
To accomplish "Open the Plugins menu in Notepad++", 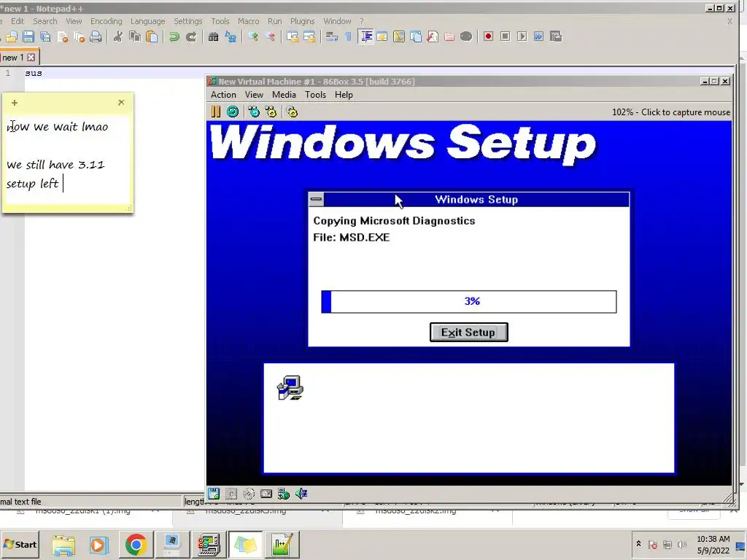I will [303, 21].
